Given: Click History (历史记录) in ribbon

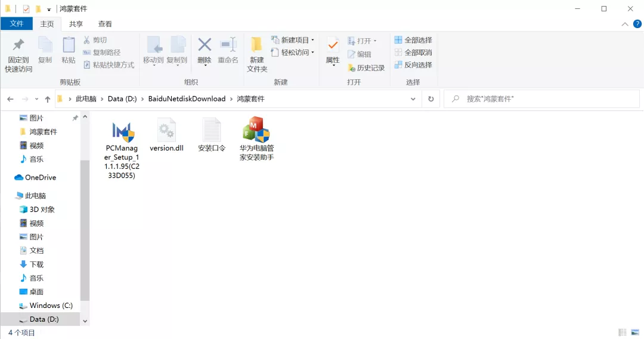Looking at the screenshot, I should 366,68.
